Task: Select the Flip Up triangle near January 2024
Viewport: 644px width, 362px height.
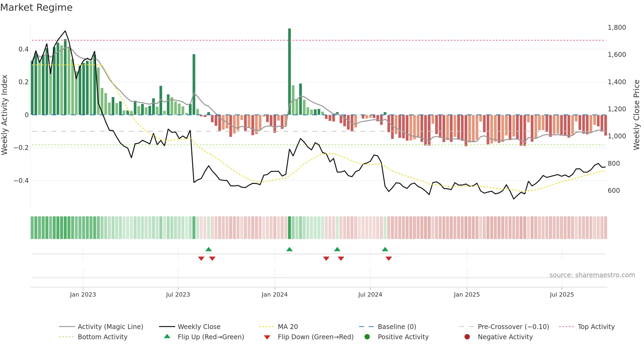Action: [289, 249]
